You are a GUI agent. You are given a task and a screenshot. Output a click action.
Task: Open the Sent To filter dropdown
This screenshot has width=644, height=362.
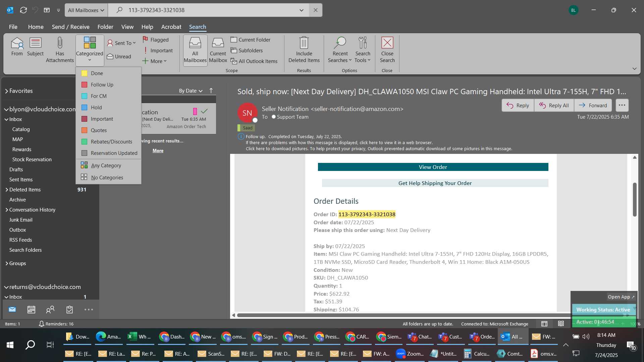(121, 43)
